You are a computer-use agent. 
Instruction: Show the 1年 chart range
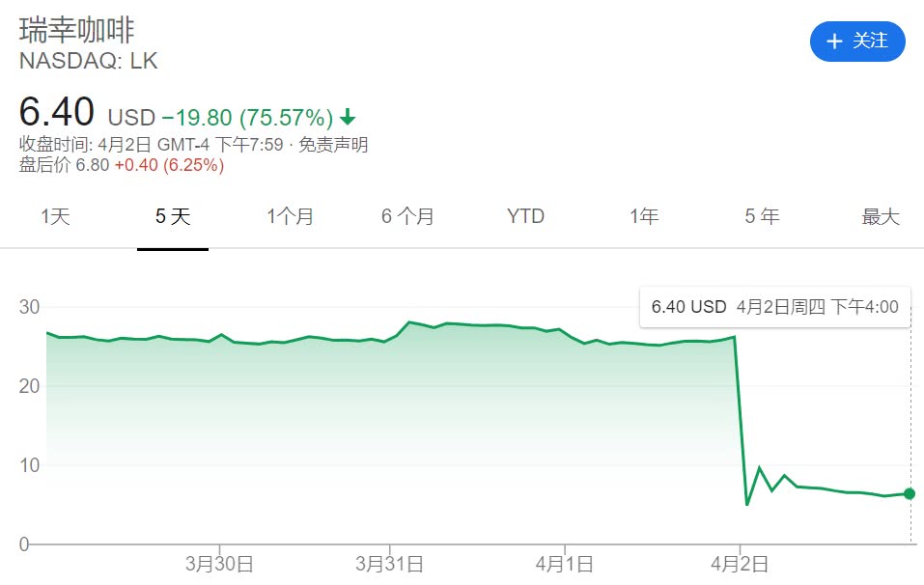[644, 217]
